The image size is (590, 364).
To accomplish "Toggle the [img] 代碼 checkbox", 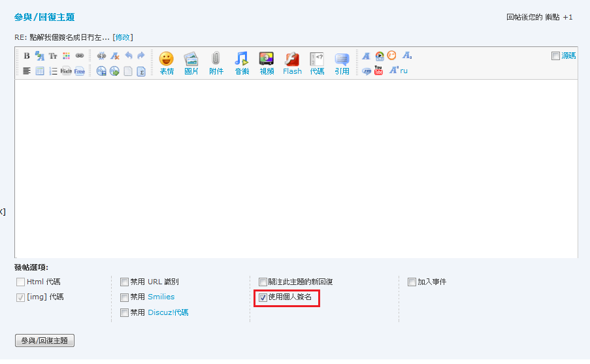I will (x=20, y=297).
